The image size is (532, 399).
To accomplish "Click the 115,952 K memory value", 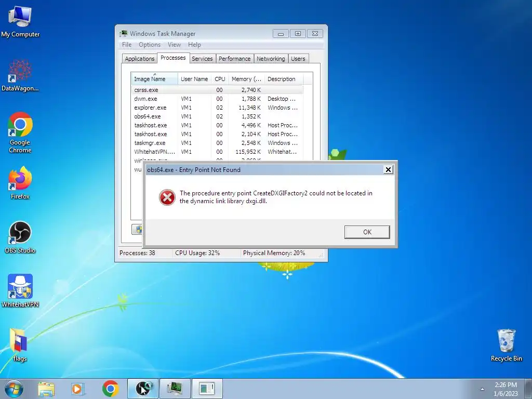I will [248, 152].
